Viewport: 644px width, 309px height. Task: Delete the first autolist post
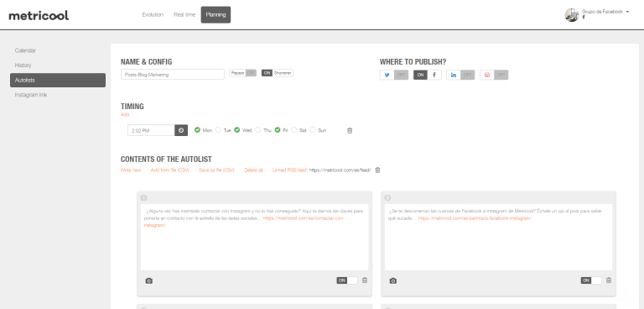tap(365, 280)
